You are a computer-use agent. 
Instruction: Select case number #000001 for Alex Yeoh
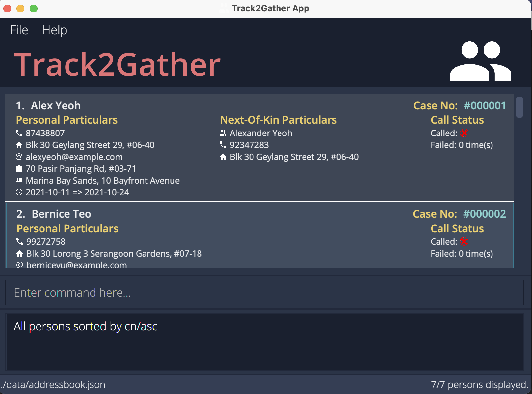pyautogui.click(x=485, y=105)
